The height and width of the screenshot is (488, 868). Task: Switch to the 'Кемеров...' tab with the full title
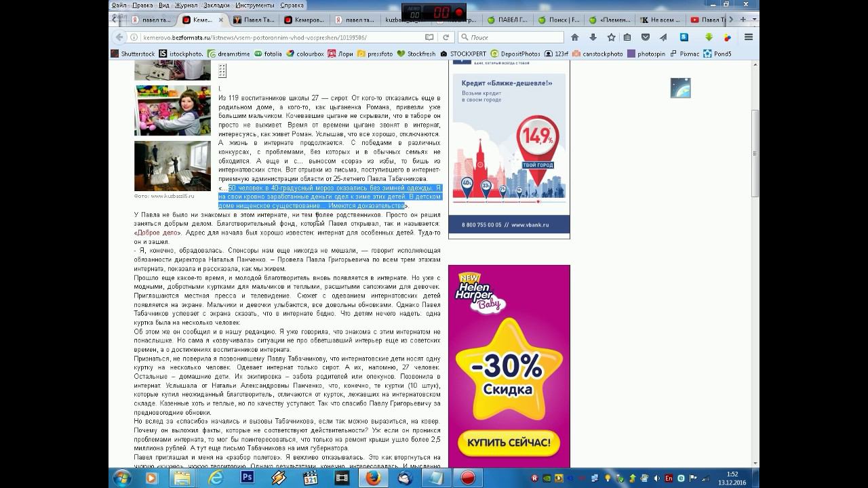tap(304, 20)
